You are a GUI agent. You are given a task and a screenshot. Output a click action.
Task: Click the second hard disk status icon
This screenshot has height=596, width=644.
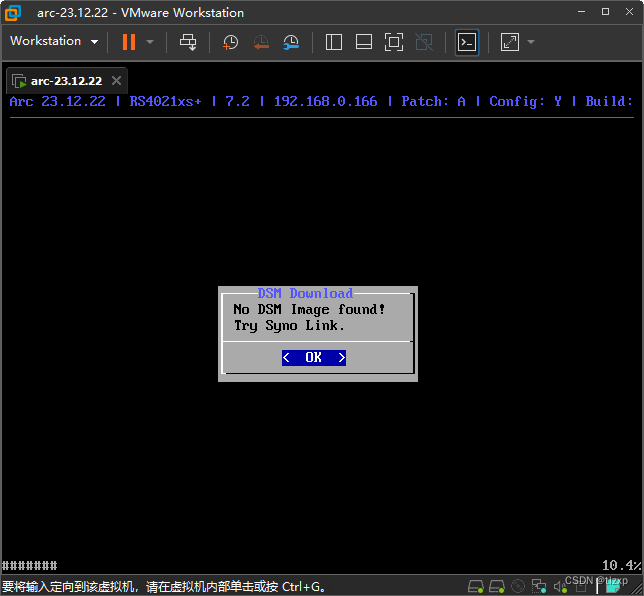pyautogui.click(x=497, y=587)
